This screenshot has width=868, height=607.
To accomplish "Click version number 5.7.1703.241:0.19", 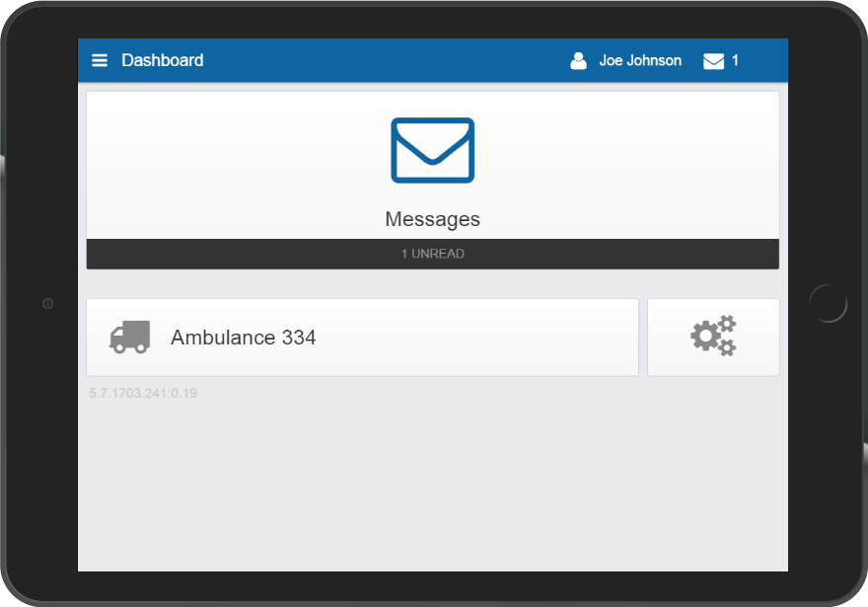I will tap(143, 393).
